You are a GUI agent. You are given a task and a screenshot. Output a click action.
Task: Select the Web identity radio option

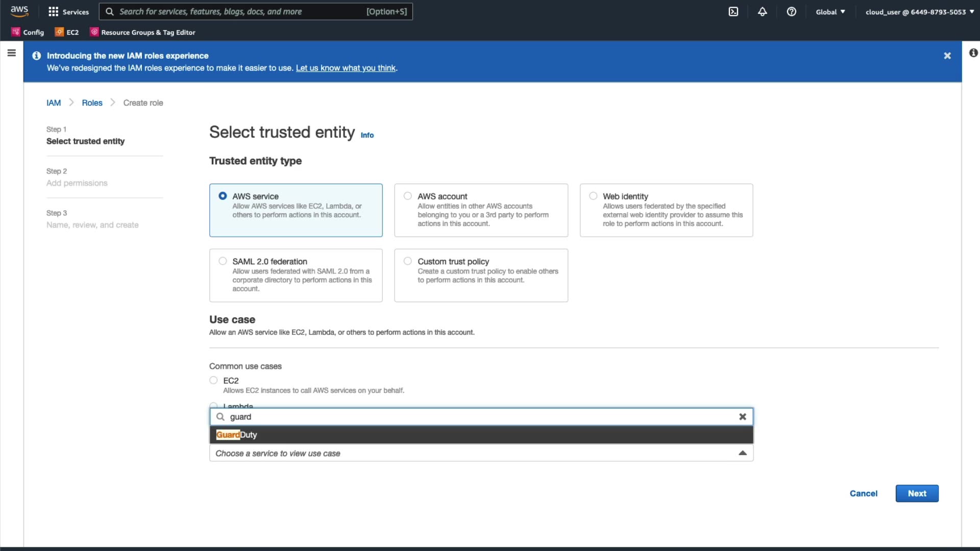593,196
